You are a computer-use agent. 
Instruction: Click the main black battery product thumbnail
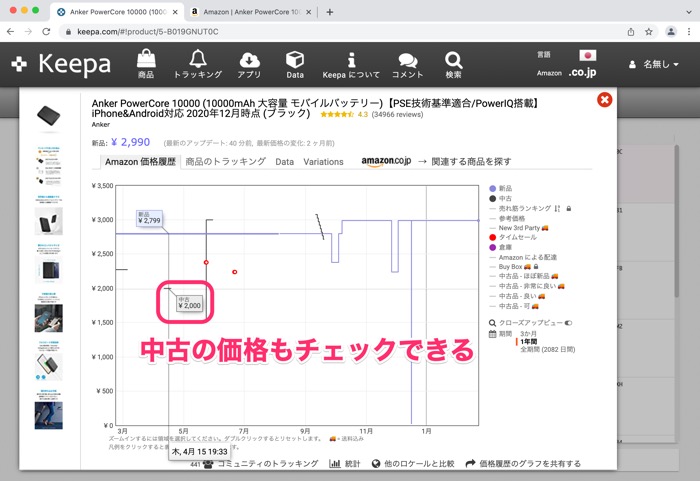pos(49,116)
